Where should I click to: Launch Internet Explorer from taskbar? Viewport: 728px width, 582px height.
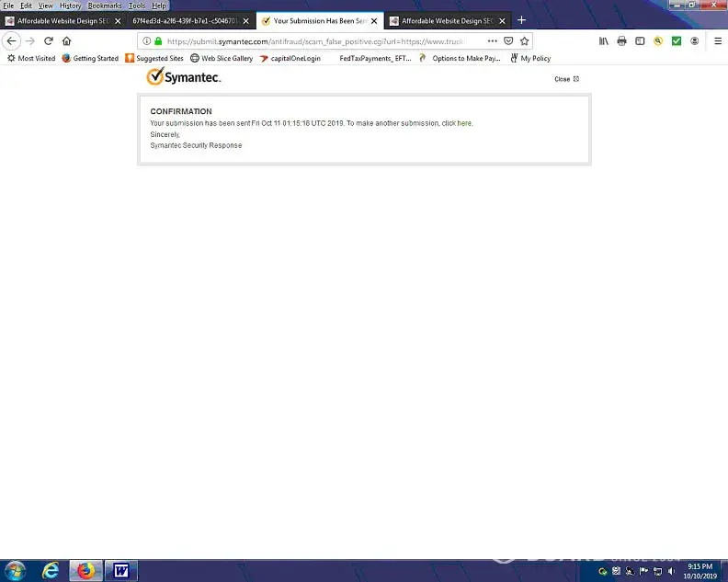pyautogui.click(x=51, y=570)
